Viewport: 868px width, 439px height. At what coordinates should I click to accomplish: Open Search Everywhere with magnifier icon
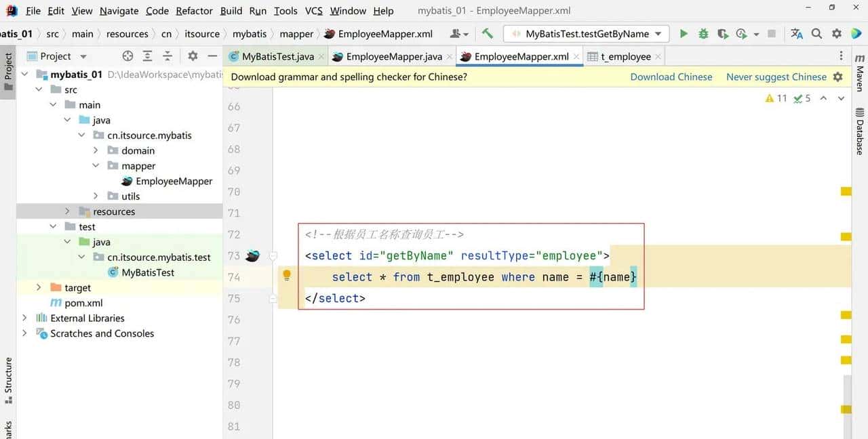point(816,33)
